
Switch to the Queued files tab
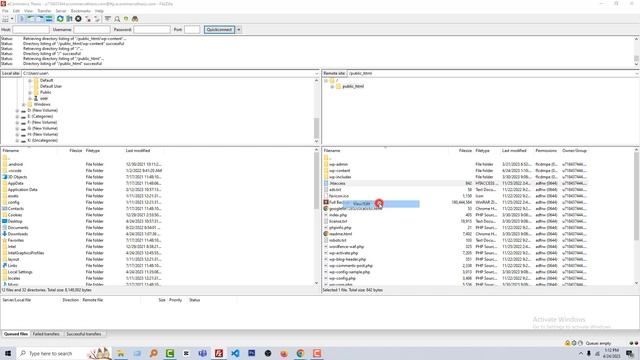tap(16, 334)
